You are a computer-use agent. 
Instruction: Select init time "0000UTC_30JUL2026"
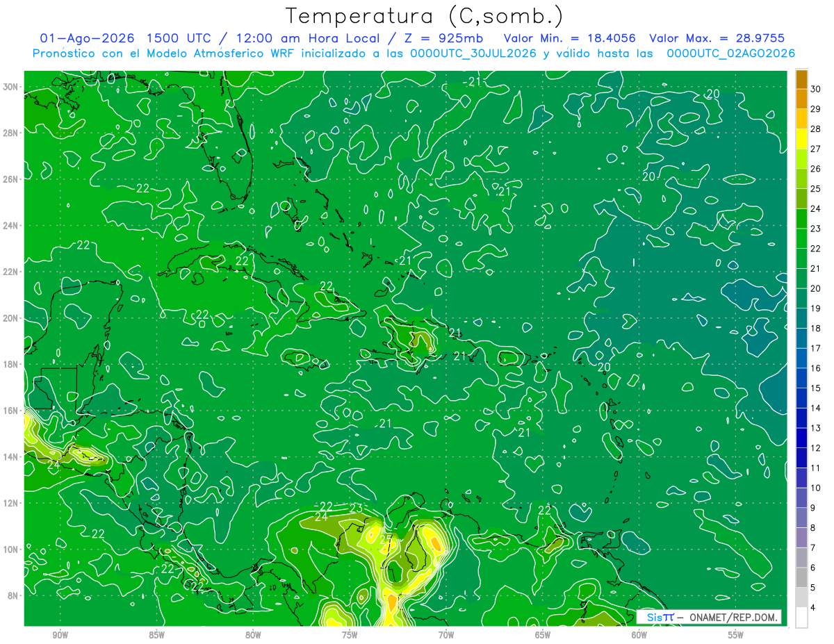tap(473, 53)
